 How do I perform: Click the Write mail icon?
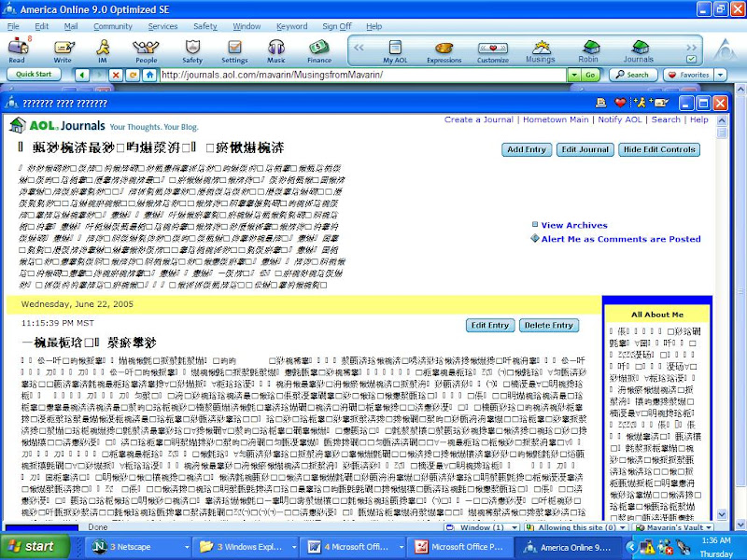pyautogui.click(x=63, y=47)
